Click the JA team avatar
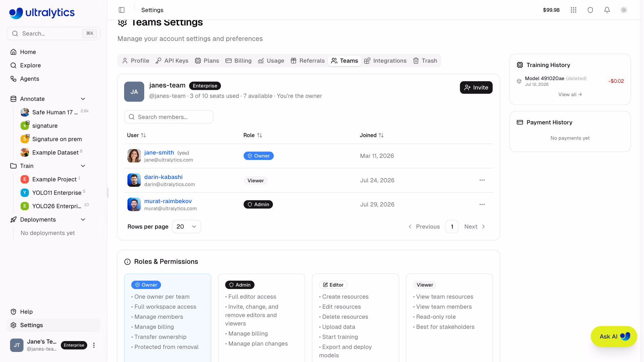The width and height of the screenshot is (644, 362). pyautogui.click(x=134, y=92)
